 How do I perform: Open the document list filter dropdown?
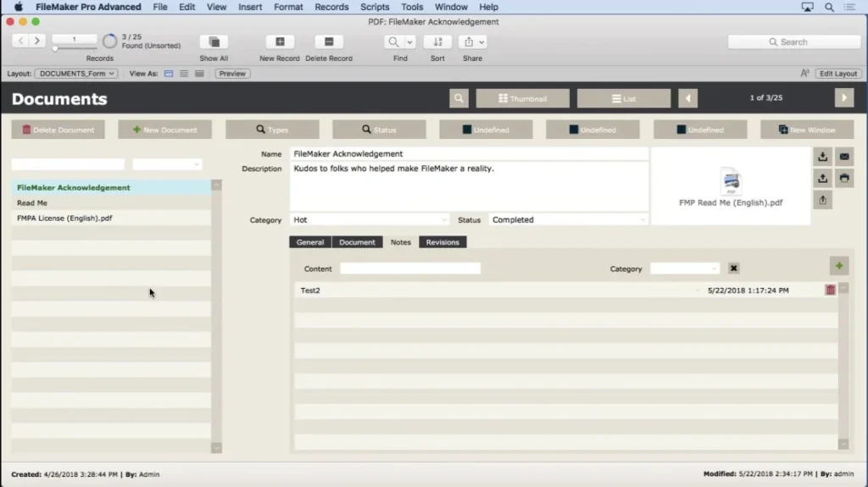pos(167,164)
